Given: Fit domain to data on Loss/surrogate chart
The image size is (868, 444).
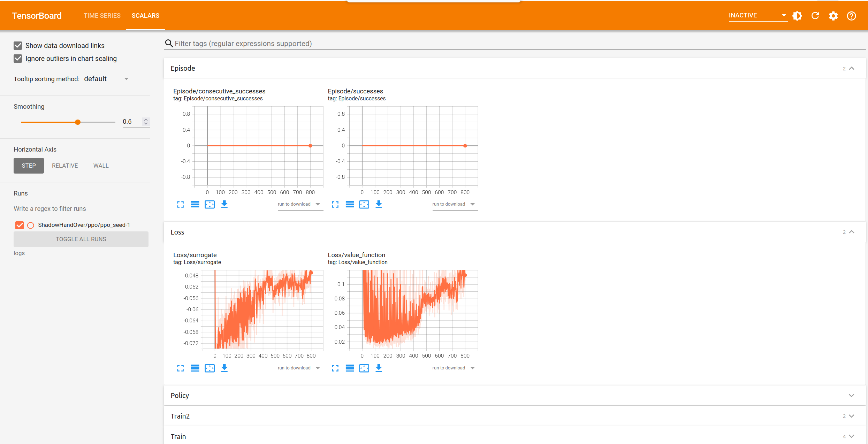Looking at the screenshot, I should click(x=210, y=368).
